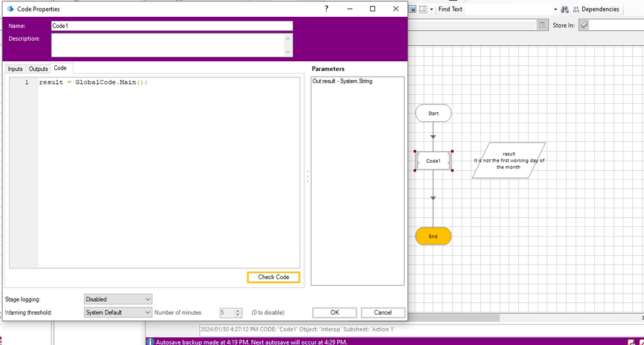Click the dashed selection rectangle toolbar icon
This screenshot has height=345, width=644.
click(421, 10)
